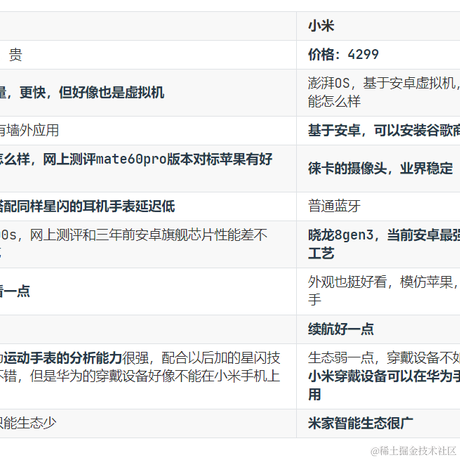
Task: Click the cell mentioning 澎湃OS
Action: click(x=378, y=93)
